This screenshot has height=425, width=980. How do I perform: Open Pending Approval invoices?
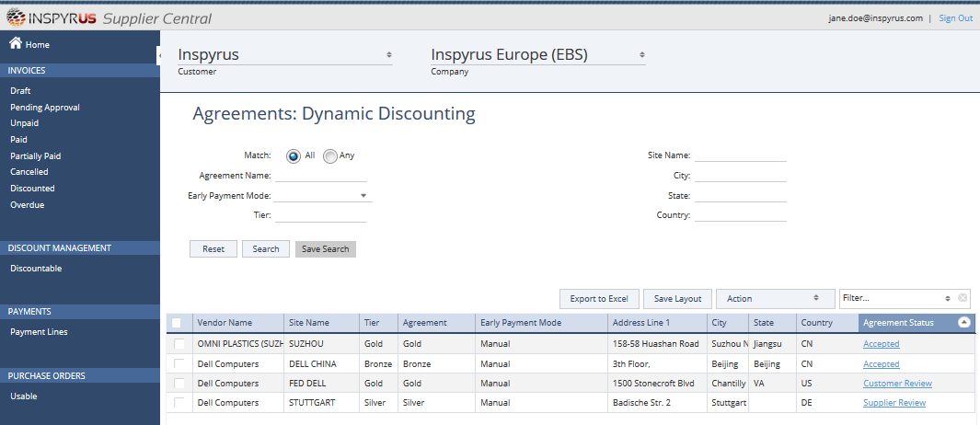(45, 107)
